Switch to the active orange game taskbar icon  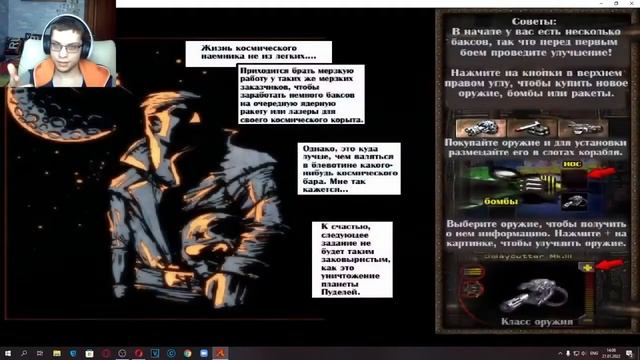click(x=220, y=353)
